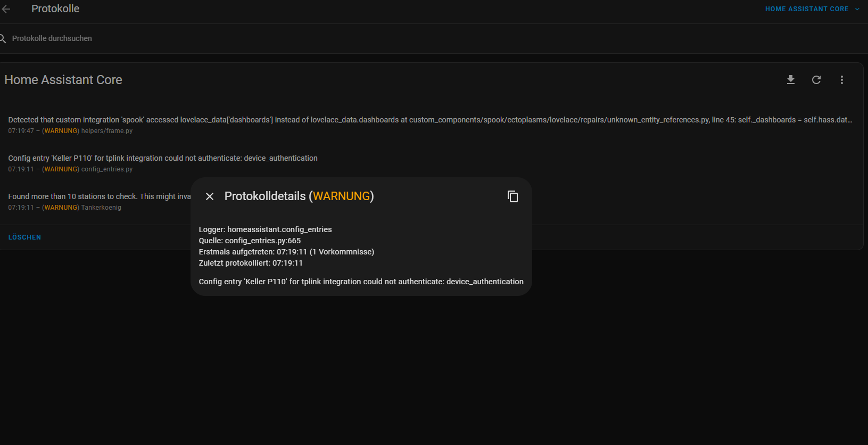
Task: Open the spook lovelace_data warning entry
Action: pos(431,125)
